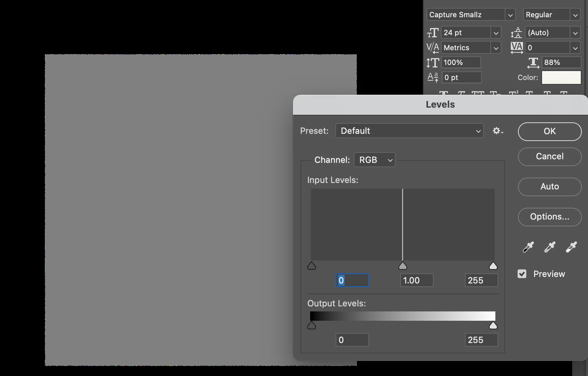
Task: Click the font size field showing 24 pt
Action: pyautogui.click(x=466, y=33)
